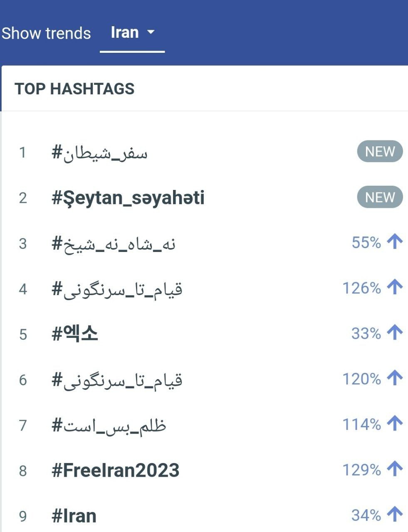Select the #Şeytan_səyahəti hashtag
The width and height of the screenshot is (408, 532).
[x=128, y=197]
